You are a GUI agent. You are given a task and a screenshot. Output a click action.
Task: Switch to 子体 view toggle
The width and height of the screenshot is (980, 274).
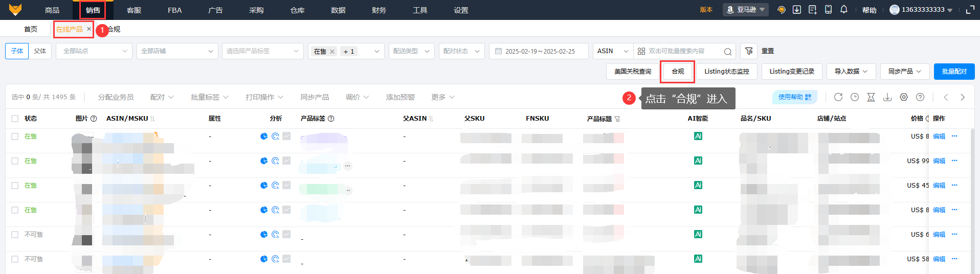(17, 51)
